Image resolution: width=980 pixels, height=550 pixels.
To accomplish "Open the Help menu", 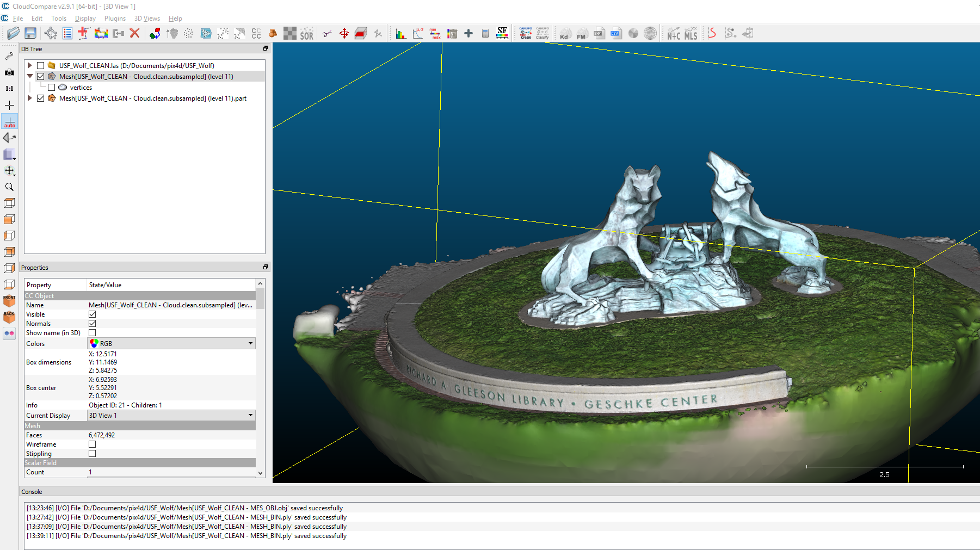I will (175, 18).
